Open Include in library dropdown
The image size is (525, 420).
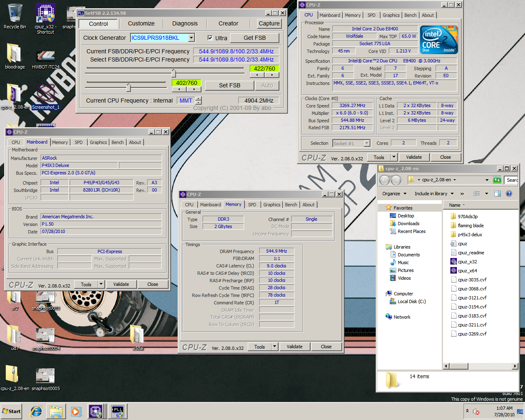click(x=434, y=194)
